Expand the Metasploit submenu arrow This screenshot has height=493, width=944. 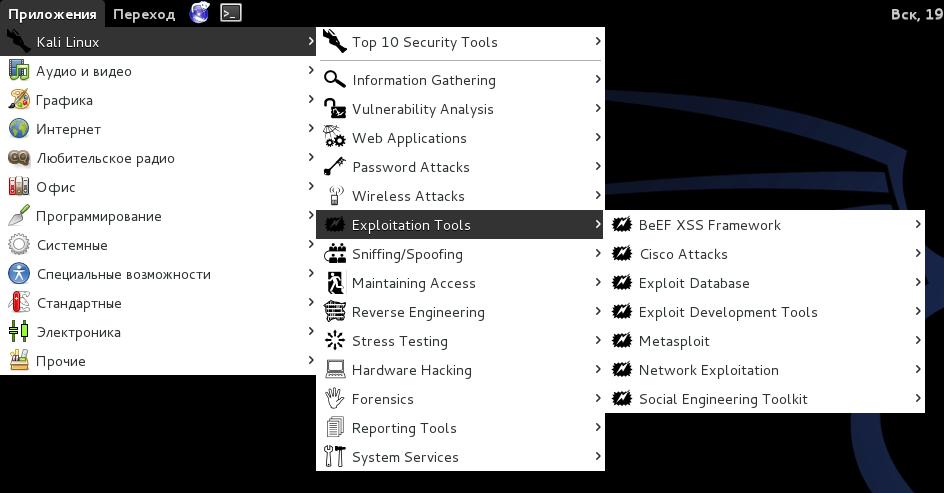pyautogui.click(x=917, y=341)
